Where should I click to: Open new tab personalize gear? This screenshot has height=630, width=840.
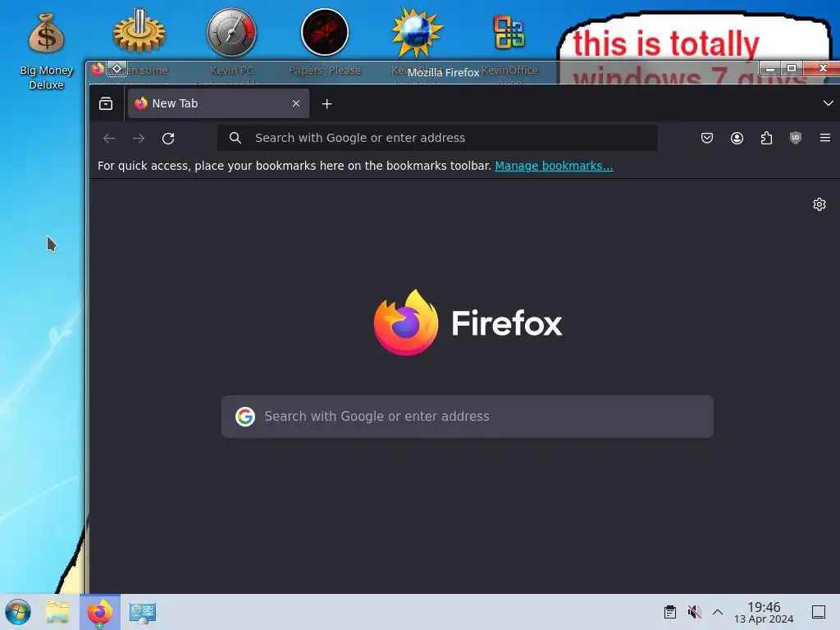click(x=819, y=204)
